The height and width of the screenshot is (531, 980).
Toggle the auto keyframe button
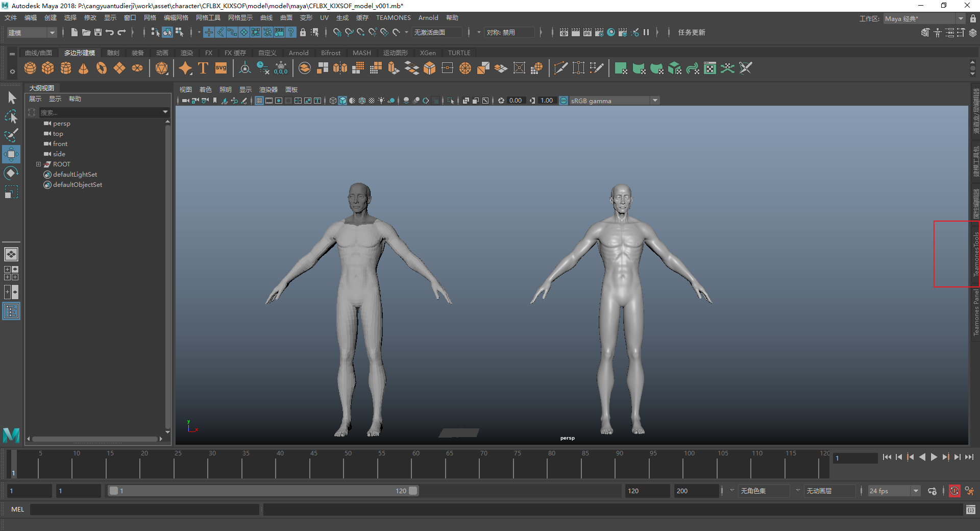954,491
